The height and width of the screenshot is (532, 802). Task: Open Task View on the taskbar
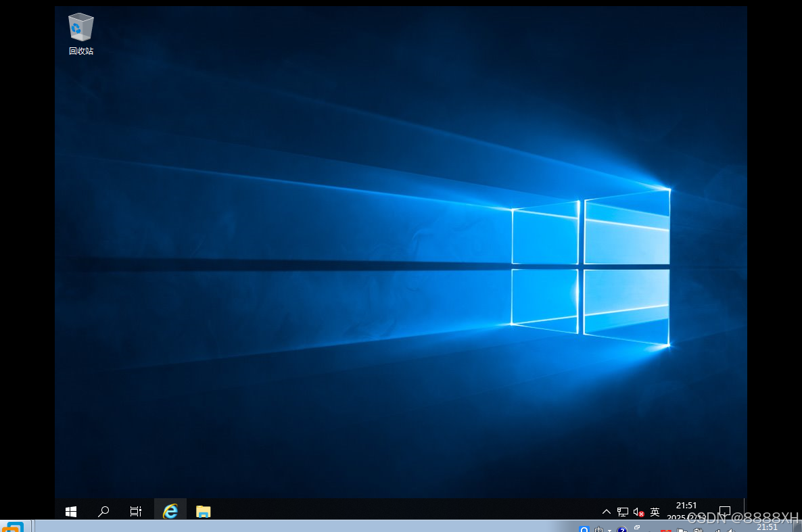click(135, 511)
